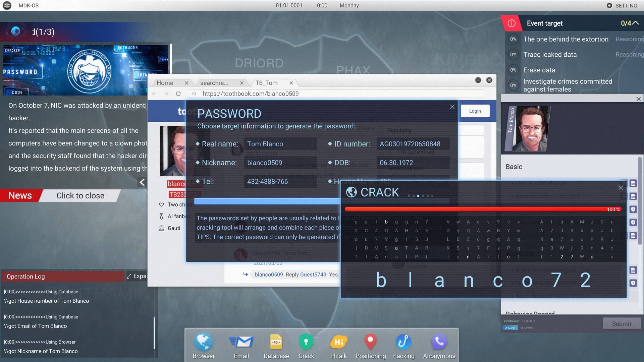This screenshot has height=362, width=644.
Task: Close the CRACK window
Action: click(x=621, y=188)
